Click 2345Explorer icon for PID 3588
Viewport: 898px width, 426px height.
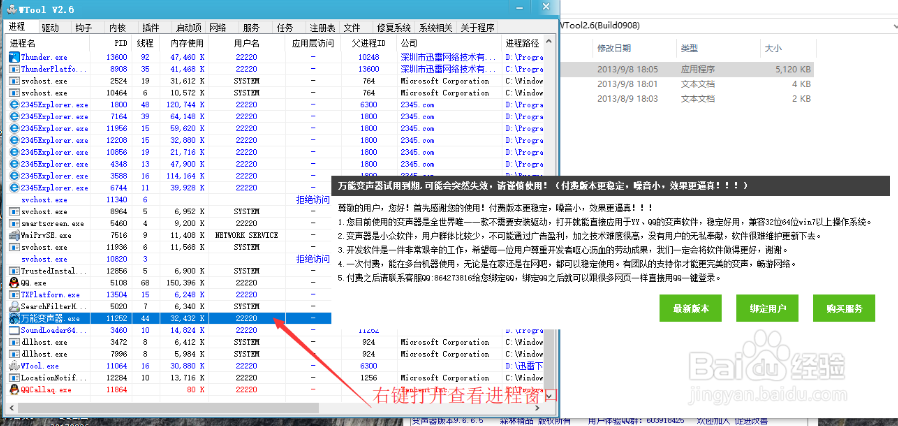(x=14, y=176)
